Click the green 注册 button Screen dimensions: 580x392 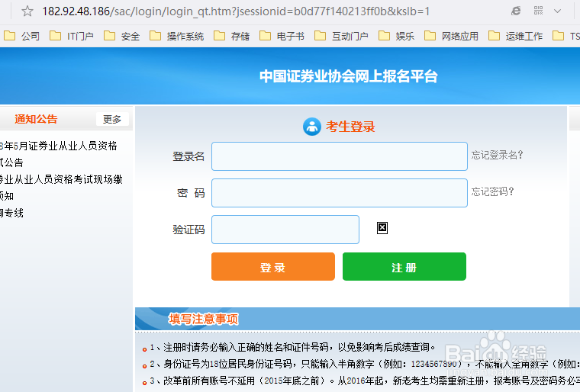[x=404, y=267]
